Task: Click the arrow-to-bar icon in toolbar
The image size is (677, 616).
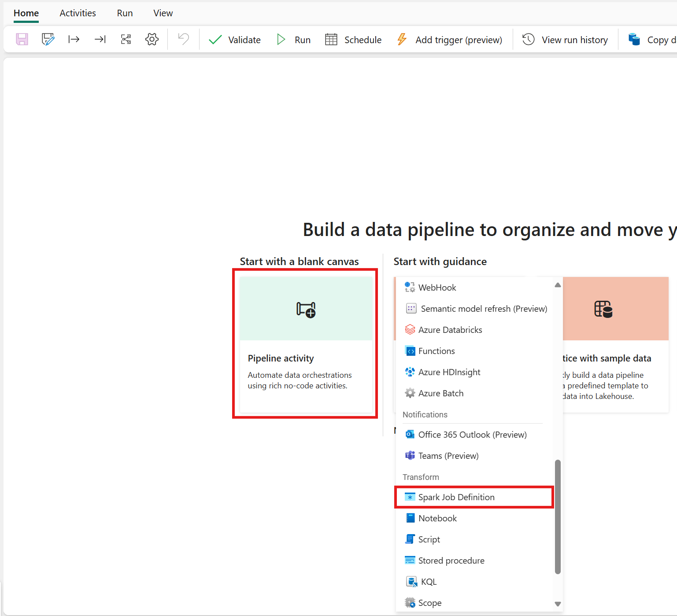Action: pyautogui.click(x=100, y=39)
